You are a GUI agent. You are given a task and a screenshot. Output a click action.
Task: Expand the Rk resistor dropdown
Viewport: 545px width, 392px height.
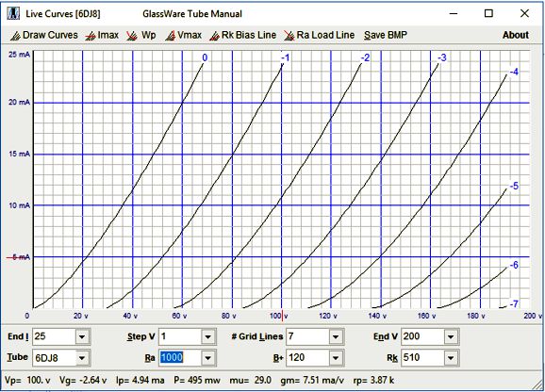[x=451, y=358]
